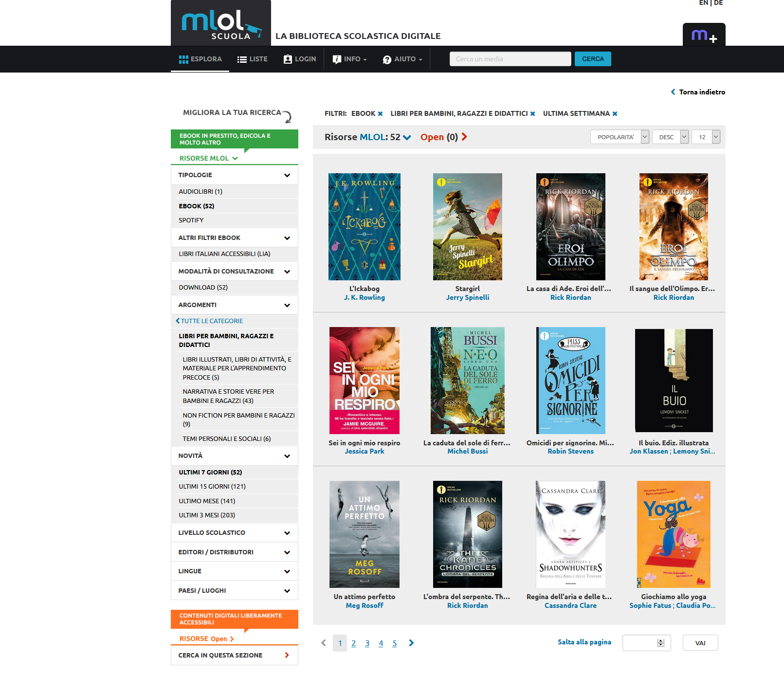This screenshot has width=784, height=675.
Task: Go to results page 2
Action: [354, 643]
